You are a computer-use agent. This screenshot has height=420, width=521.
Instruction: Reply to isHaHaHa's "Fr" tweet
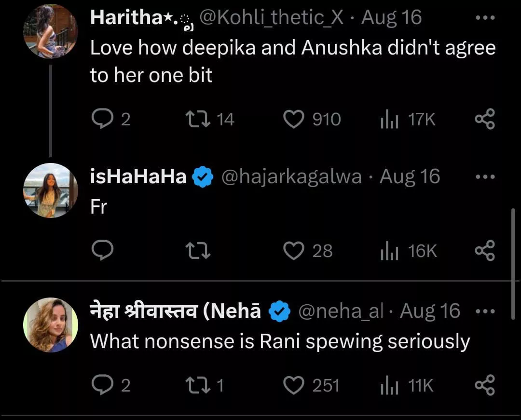102,251
